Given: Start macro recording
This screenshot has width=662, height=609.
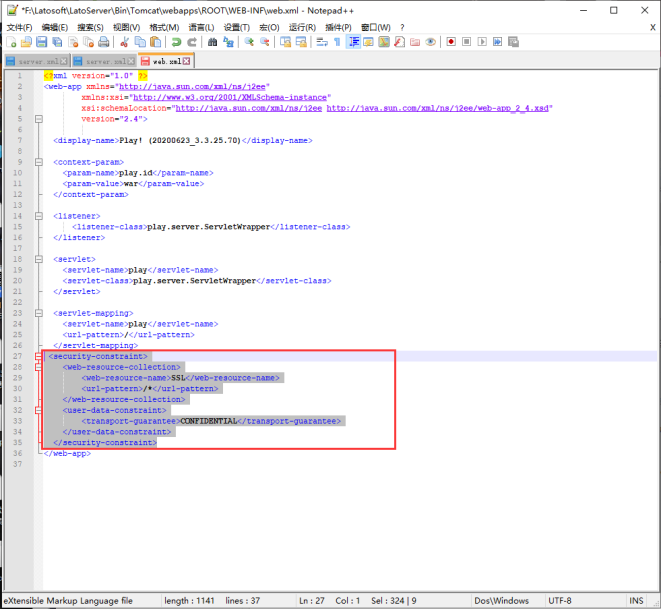Looking at the screenshot, I should click(451, 42).
